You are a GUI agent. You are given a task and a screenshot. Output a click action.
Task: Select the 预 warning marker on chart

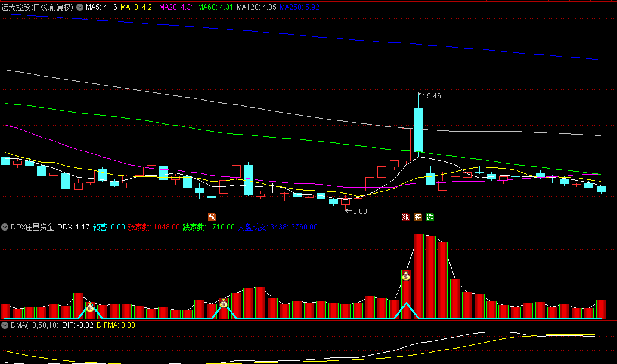pos(212,217)
